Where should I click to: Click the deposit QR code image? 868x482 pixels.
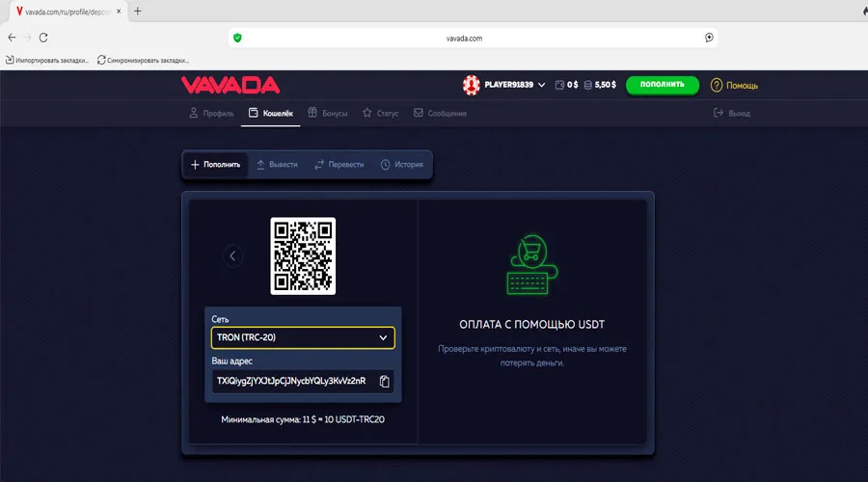pyautogui.click(x=303, y=255)
